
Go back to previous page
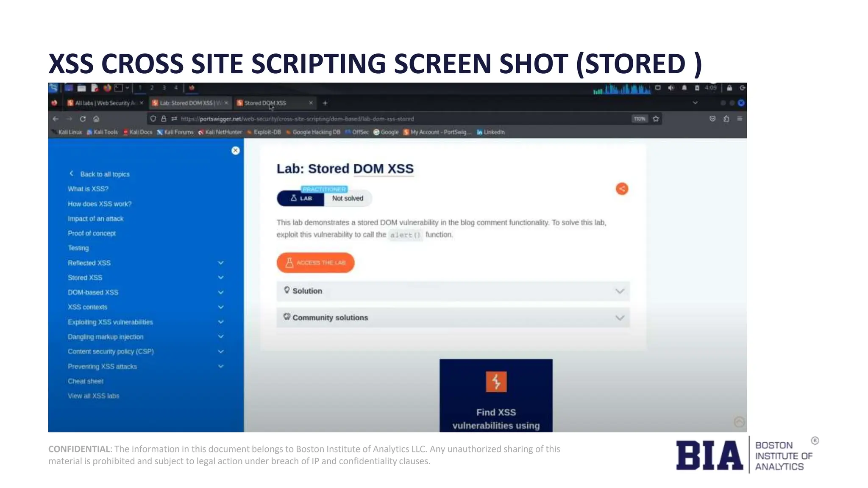[56, 119]
